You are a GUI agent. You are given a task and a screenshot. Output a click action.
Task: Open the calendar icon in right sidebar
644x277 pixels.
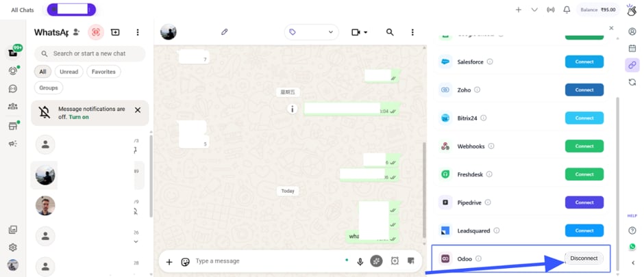point(632,49)
